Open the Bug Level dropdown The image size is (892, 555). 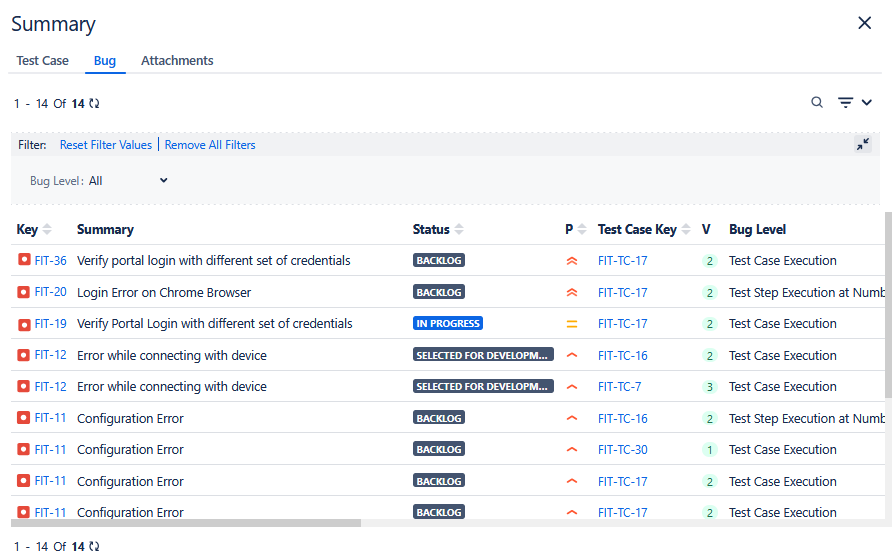point(128,181)
